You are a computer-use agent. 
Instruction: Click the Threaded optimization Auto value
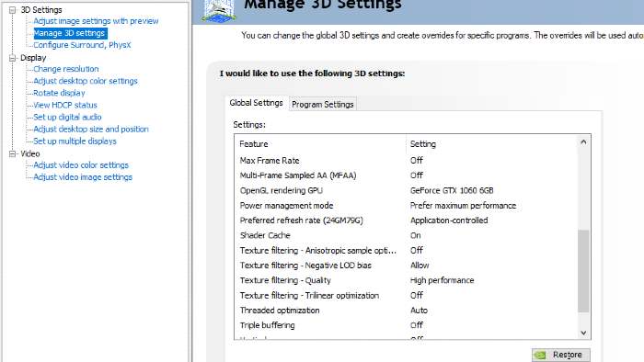coord(419,311)
